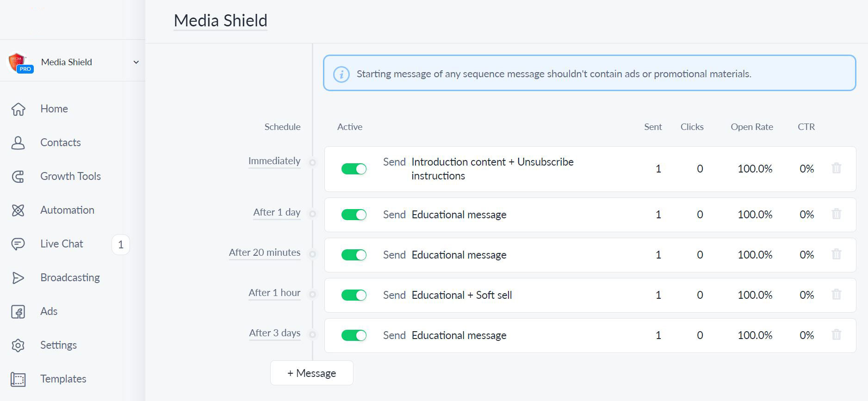This screenshot has width=868, height=401.
Task: Click the Live Chat unread count badge
Action: (x=121, y=245)
